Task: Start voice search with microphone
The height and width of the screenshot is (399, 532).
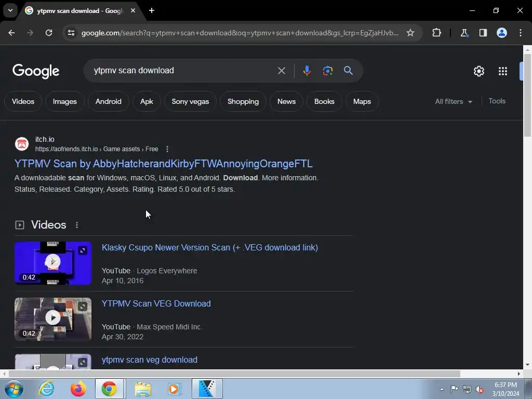Action: pyautogui.click(x=307, y=71)
